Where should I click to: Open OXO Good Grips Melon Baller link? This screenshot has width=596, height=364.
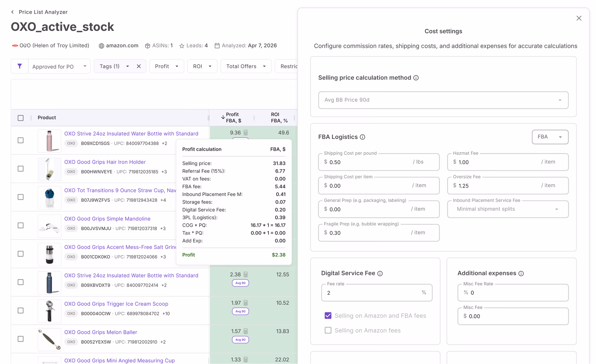[x=101, y=332]
